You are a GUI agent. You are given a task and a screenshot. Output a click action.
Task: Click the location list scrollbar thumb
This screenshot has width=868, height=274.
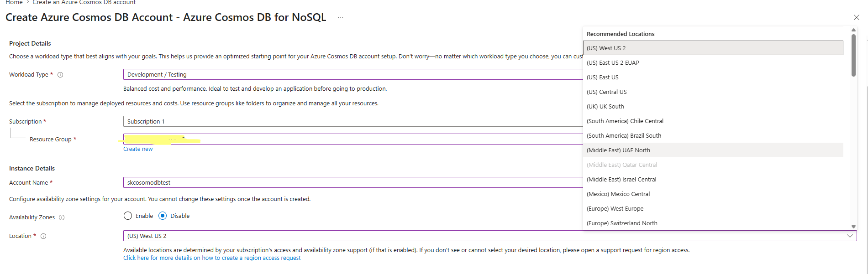(x=853, y=55)
